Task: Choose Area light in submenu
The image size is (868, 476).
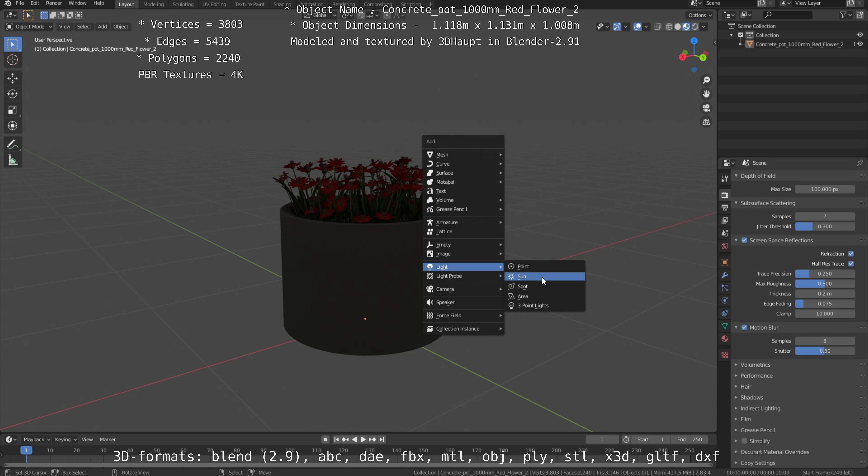Action: click(544, 296)
